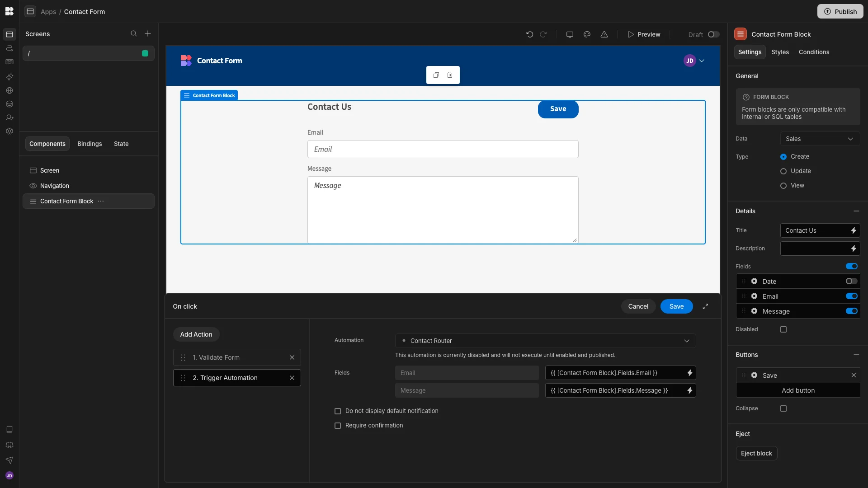Viewport: 868px width, 488px height.
Task: Collapse the Details section
Action: pos(856,211)
